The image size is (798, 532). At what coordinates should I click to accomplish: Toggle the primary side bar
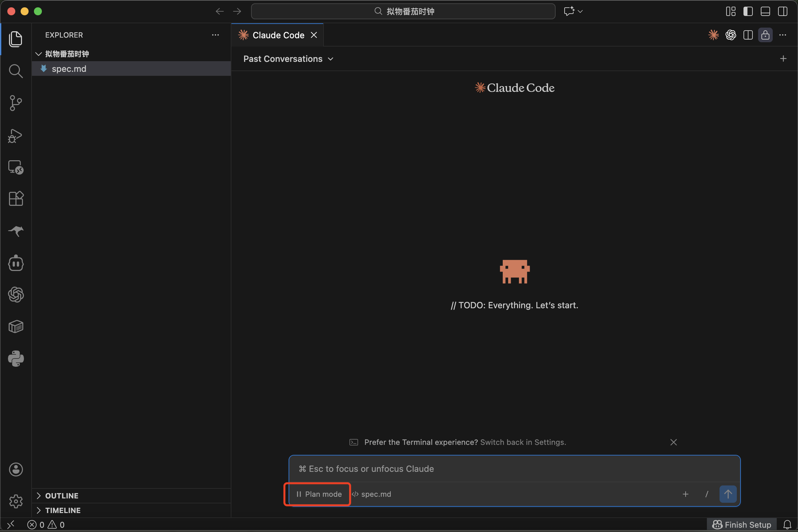click(x=748, y=11)
